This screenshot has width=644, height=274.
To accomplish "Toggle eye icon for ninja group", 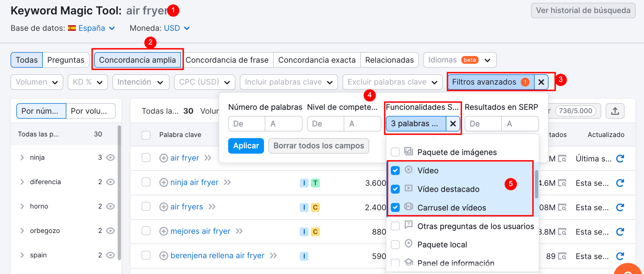I will (110, 158).
